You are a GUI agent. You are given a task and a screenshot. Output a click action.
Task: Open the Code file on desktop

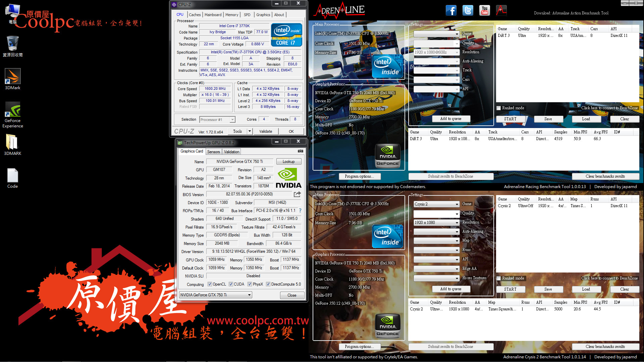coord(12,178)
